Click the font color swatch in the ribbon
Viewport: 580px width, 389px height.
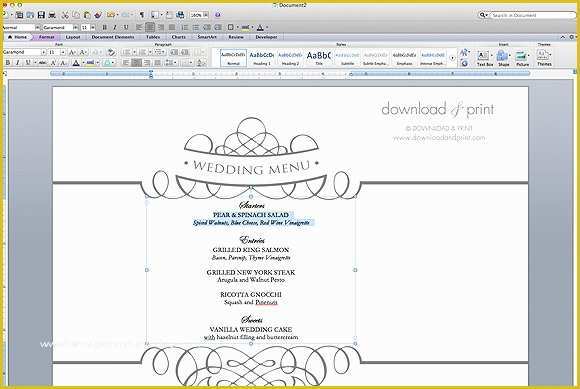76,63
